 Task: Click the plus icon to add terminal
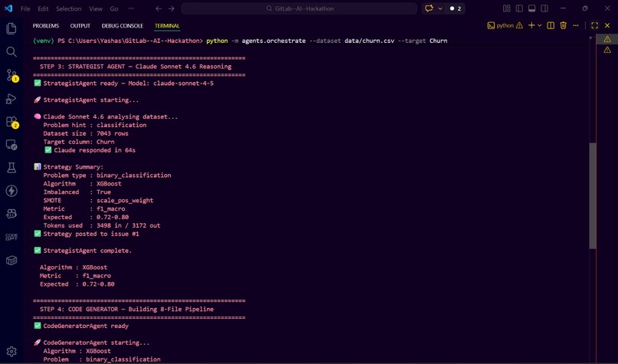[531, 25]
